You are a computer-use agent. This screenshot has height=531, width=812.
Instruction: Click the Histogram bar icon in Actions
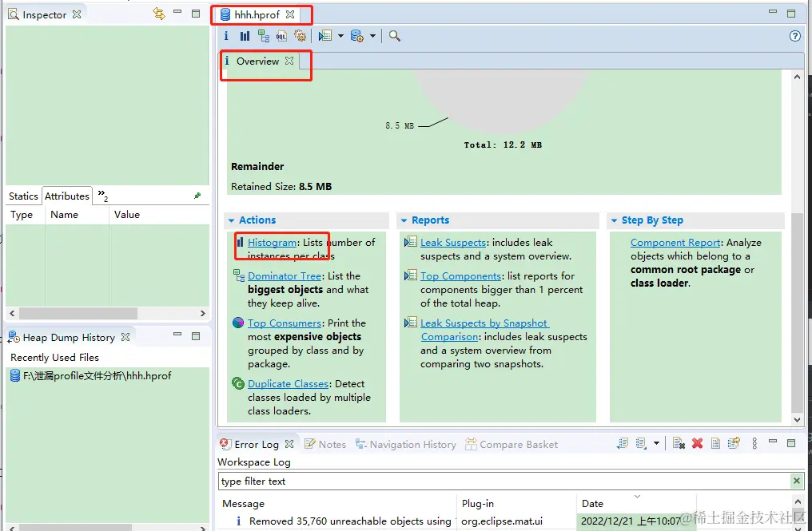click(240, 242)
